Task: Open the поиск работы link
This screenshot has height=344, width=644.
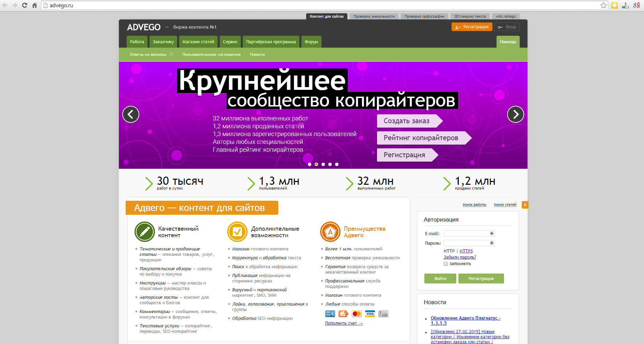Action: pos(474,205)
